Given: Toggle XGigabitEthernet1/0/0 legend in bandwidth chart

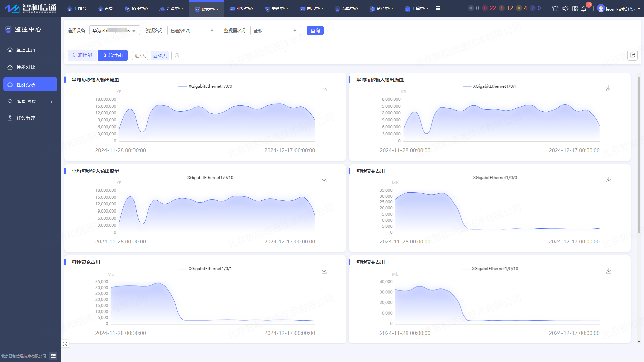Looking at the screenshot, I should pyautogui.click(x=490, y=178).
